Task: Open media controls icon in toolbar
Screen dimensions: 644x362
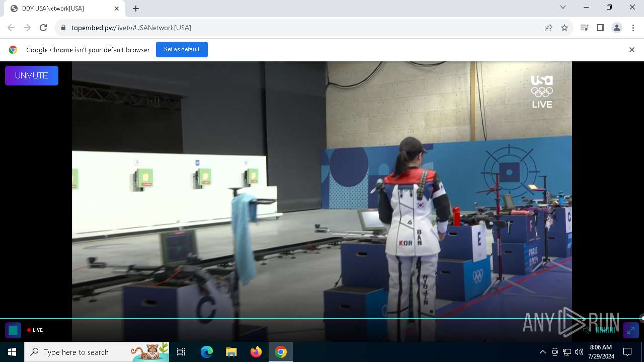Action: 584,28
